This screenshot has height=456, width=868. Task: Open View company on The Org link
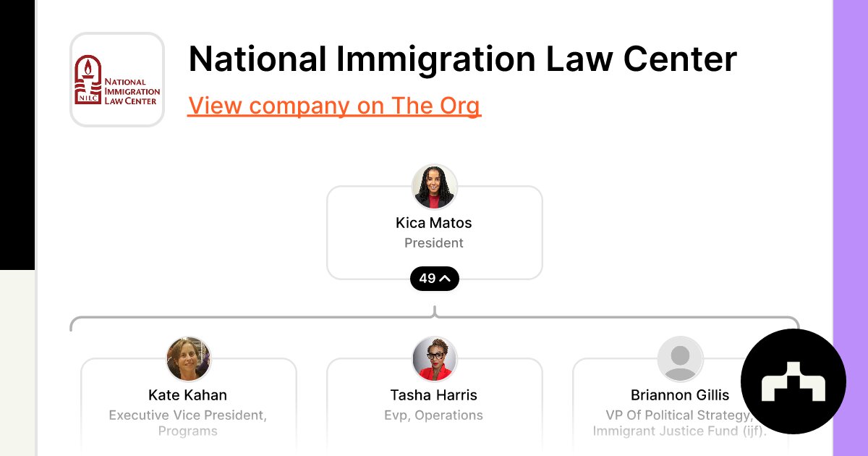point(334,106)
